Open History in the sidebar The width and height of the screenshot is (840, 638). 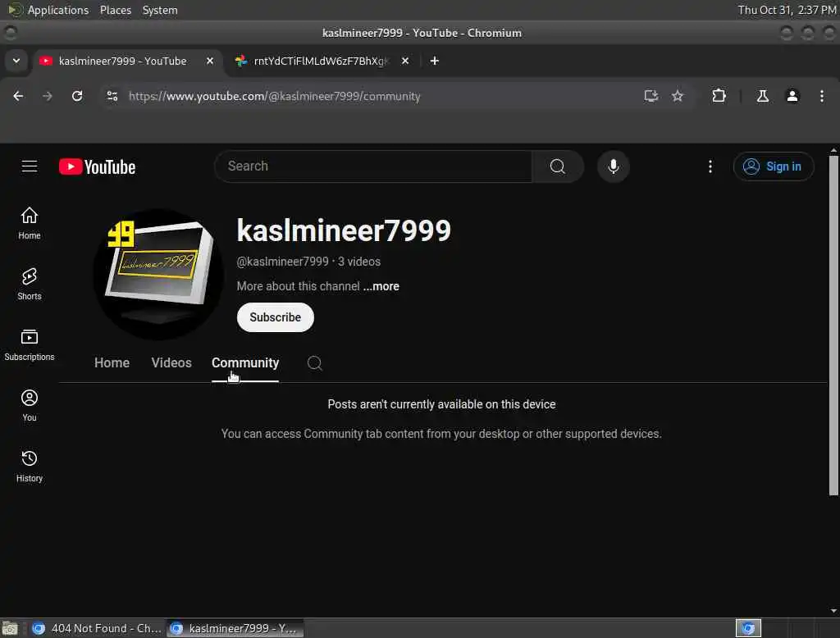click(x=30, y=466)
